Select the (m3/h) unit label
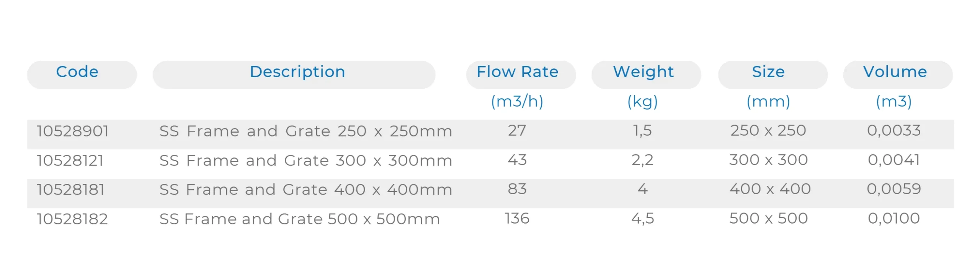Viewport: 980px width, 279px height. click(x=517, y=102)
